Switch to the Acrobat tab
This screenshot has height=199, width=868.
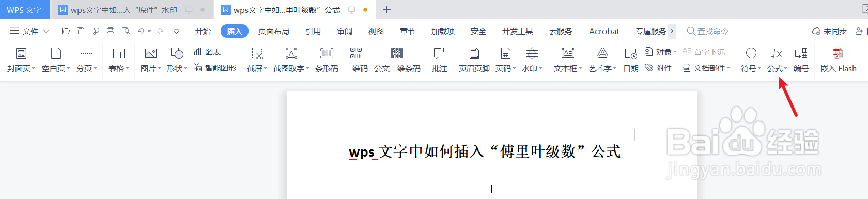[604, 31]
